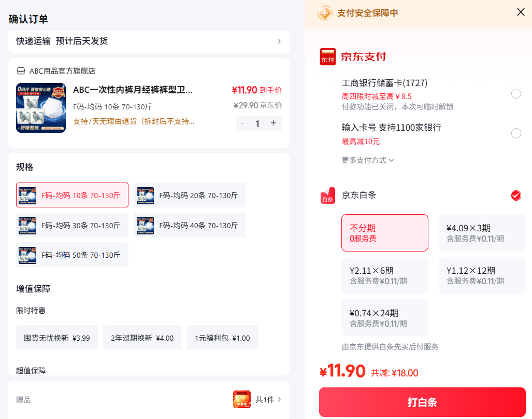Click the ¥11.90 到手价 price text

[257, 90]
